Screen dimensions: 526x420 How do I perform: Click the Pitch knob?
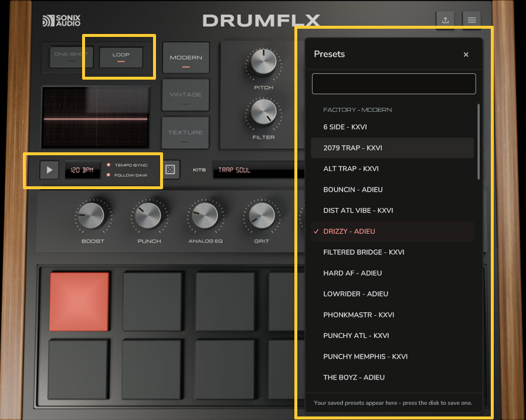pyautogui.click(x=264, y=62)
